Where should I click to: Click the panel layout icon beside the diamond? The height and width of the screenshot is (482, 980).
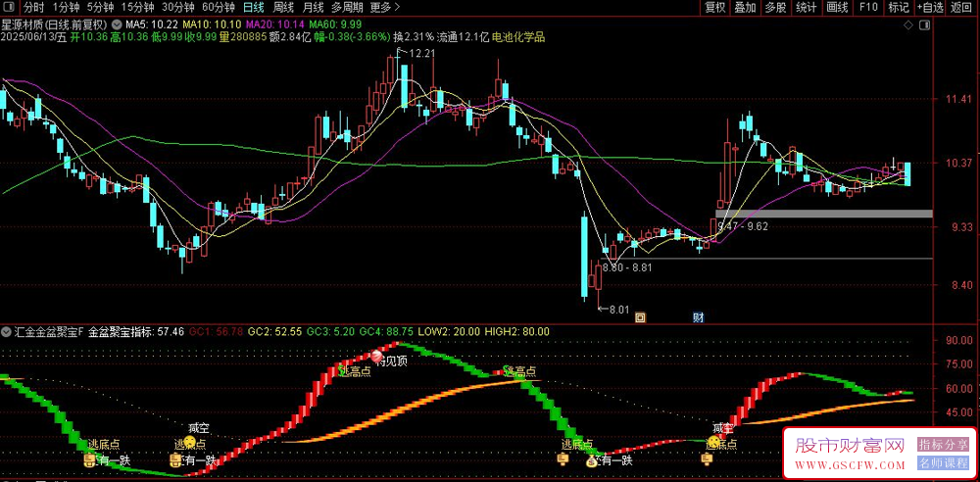click(x=926, y=24)
